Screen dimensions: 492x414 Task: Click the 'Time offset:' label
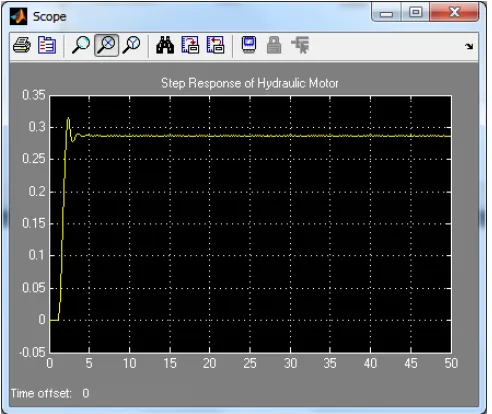41,393
